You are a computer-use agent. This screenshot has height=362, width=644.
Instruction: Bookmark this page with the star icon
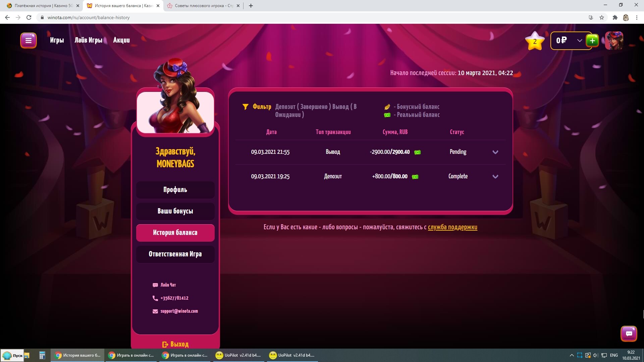[602, 17]
